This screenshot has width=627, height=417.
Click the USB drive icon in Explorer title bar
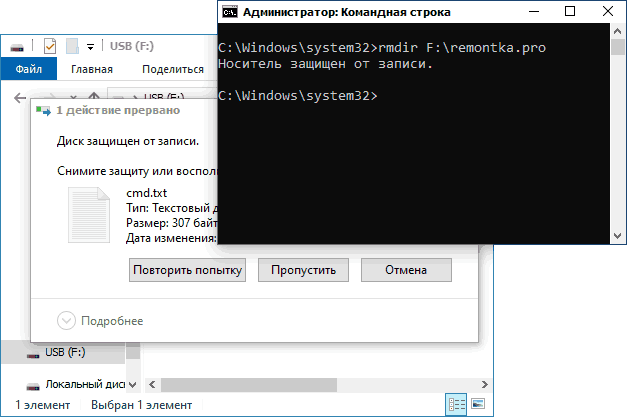[17, 48]
